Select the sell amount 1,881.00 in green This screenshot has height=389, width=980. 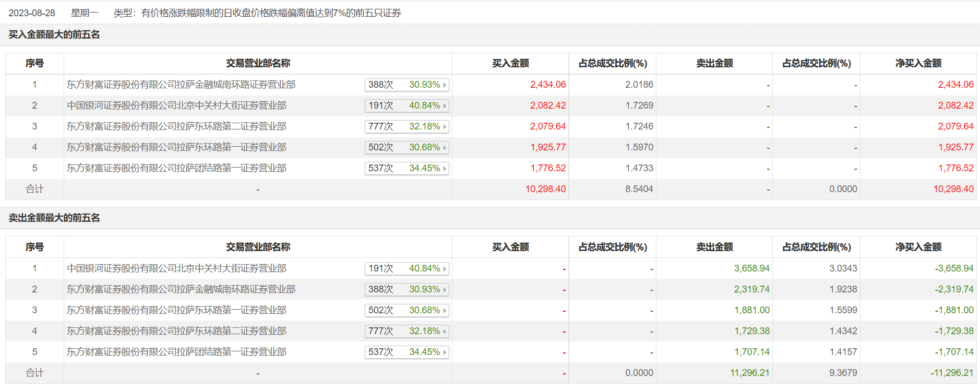(752, 310)
